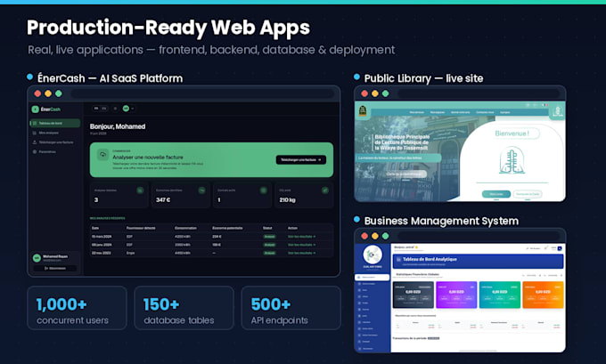
Task: Click the 150+ database tables card
Action: pos(184,308)
